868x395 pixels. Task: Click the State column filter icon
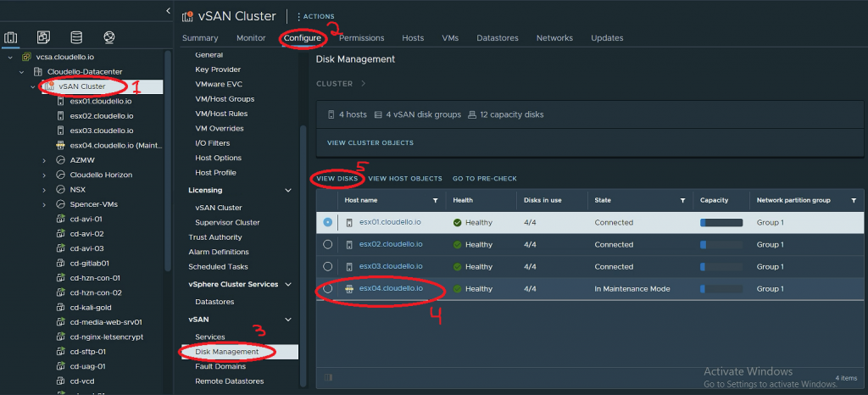(x=683, y=200)
